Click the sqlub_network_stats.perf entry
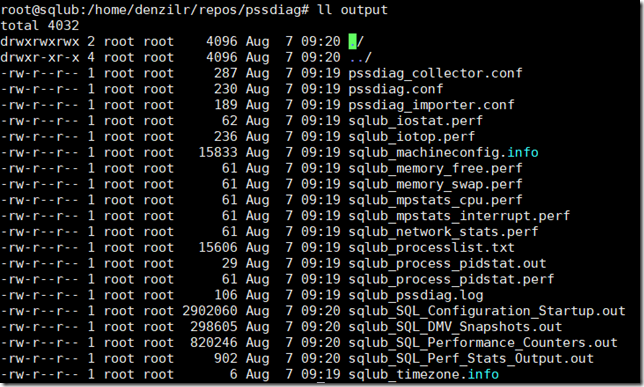 tap(443, 232)
